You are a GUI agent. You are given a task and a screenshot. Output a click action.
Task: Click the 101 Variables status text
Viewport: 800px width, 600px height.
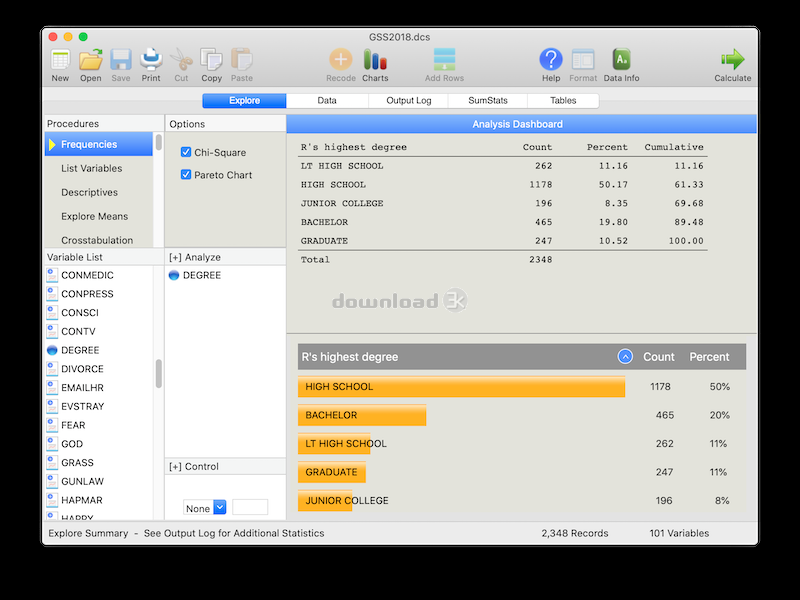point(679,533)
